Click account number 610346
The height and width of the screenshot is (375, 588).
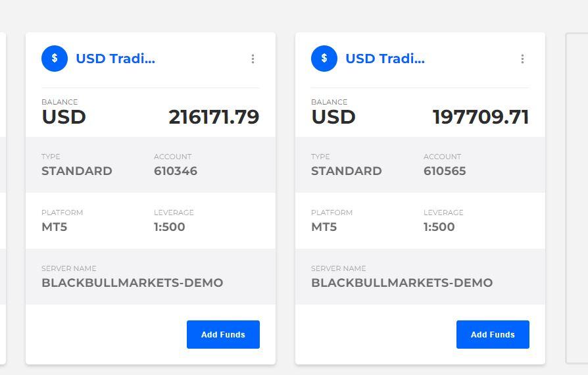176,171
